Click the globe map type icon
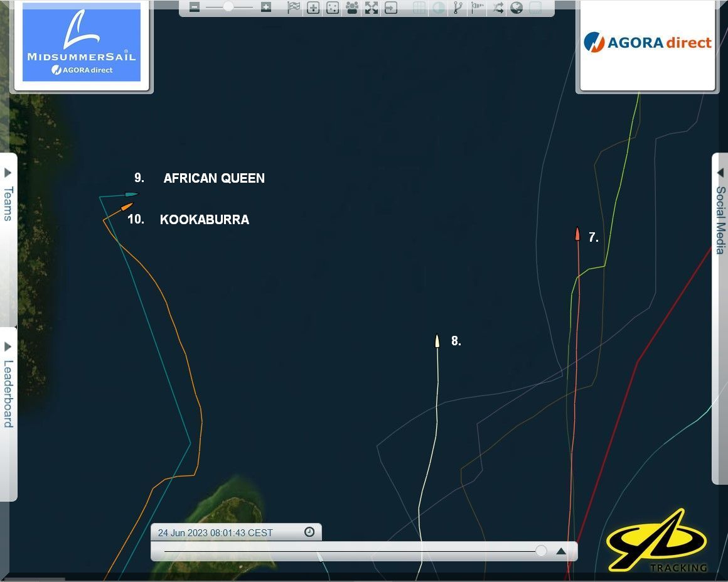 click(x=517, y=8)
